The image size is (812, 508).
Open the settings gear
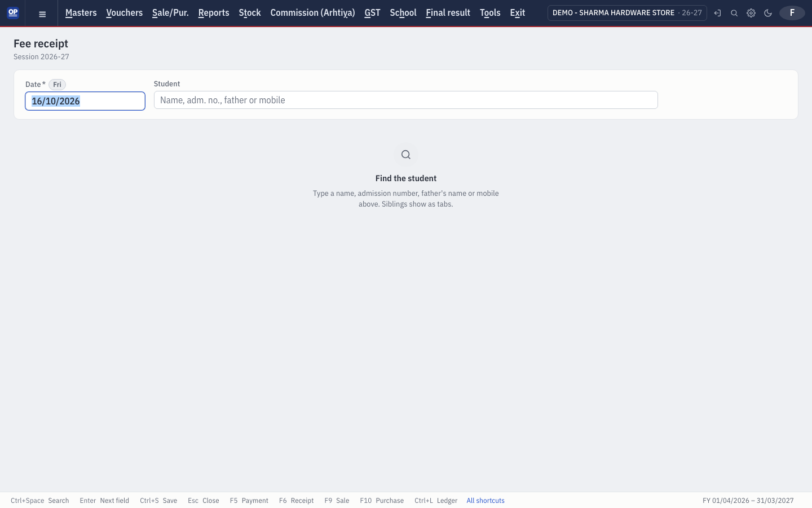[751, 13]
